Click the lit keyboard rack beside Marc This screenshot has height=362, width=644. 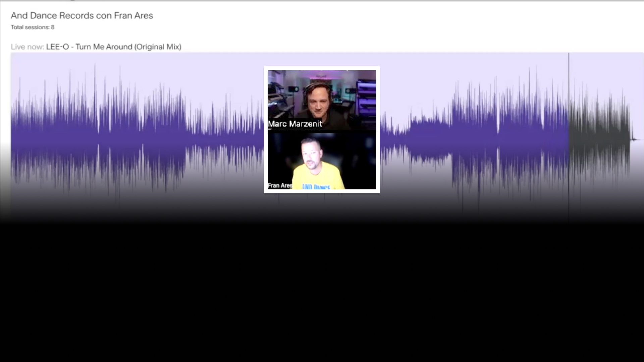tap(367, 97)
